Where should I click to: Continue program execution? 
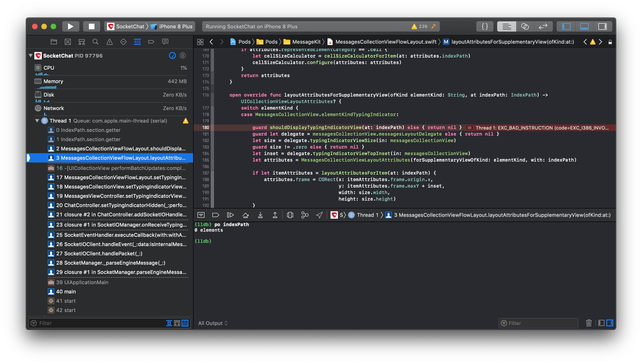pos(230,215)
